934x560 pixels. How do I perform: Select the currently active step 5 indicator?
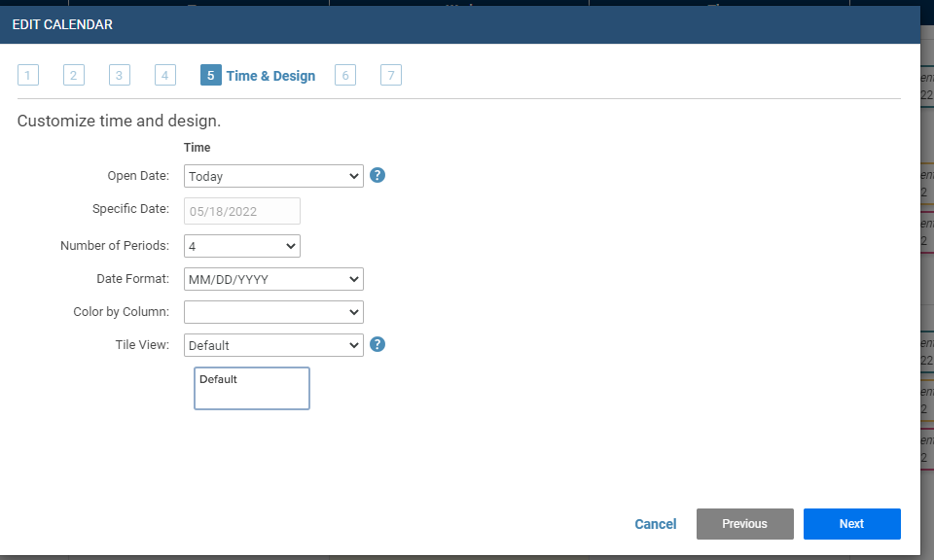pyautogui.click(x=210, y=75)
